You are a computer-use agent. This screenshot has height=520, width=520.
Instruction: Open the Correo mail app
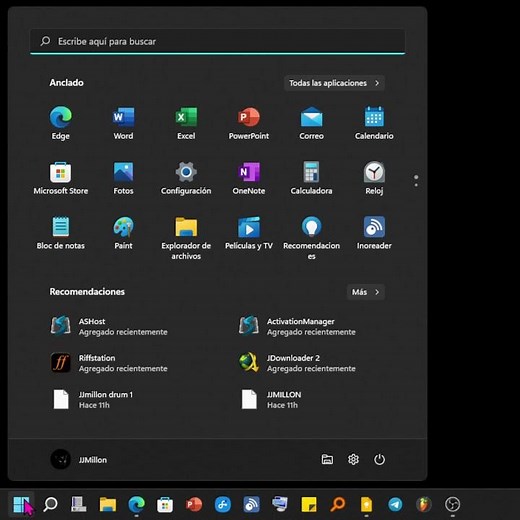click(x=311, y=123)
